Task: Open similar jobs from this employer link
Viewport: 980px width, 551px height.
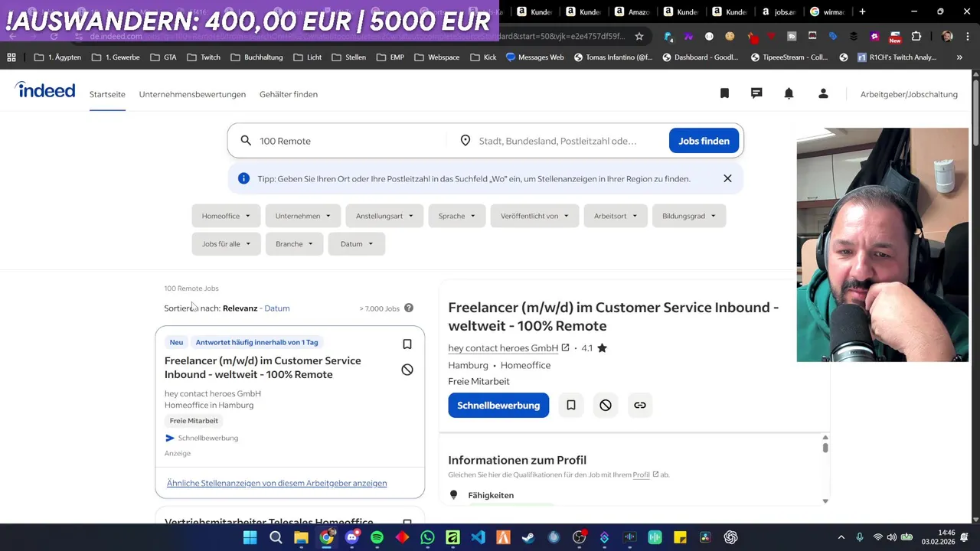Action: [x=276, y=483]
